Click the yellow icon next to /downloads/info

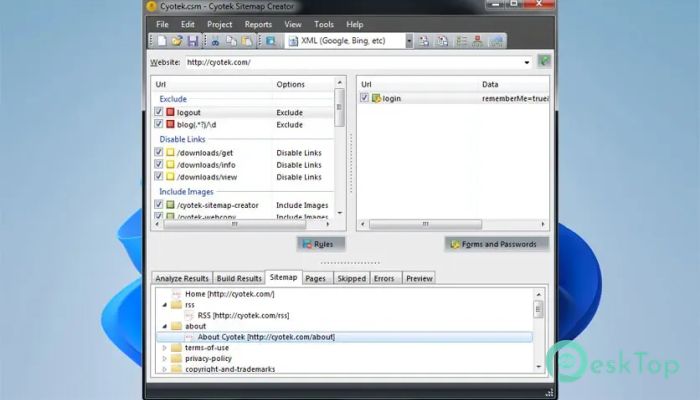[170, 164]
